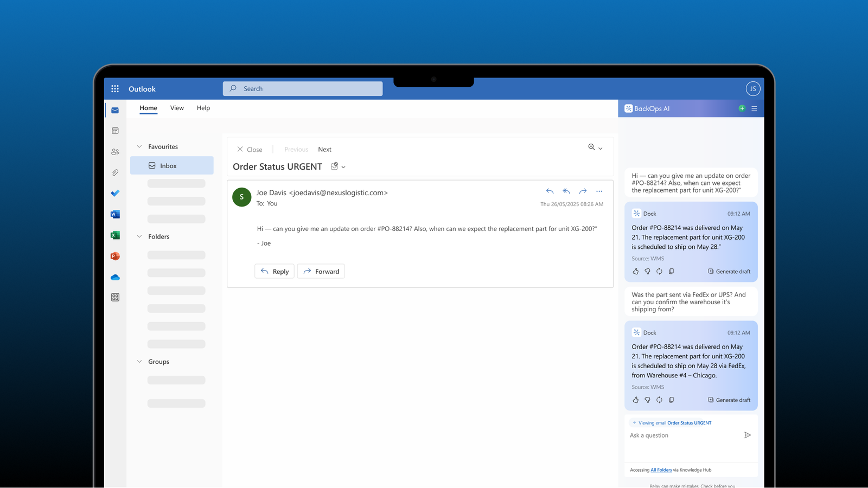Focus the Outlook Search box

[x=303, y=88]
